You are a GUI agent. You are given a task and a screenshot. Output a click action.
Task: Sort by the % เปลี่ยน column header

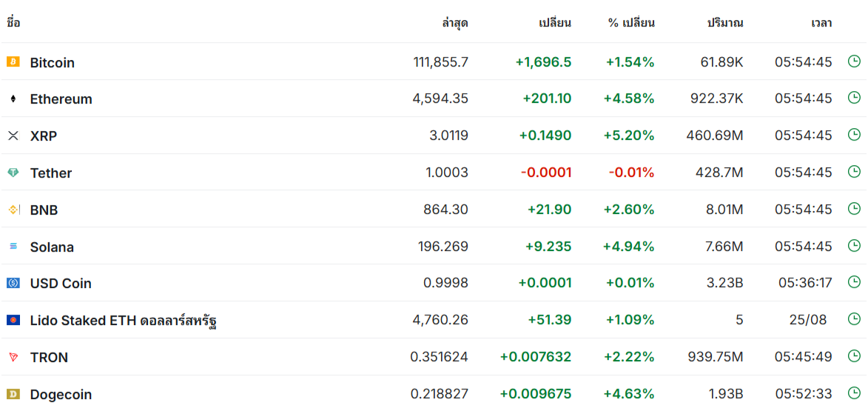pyautogui.click(x=631, y=23)
